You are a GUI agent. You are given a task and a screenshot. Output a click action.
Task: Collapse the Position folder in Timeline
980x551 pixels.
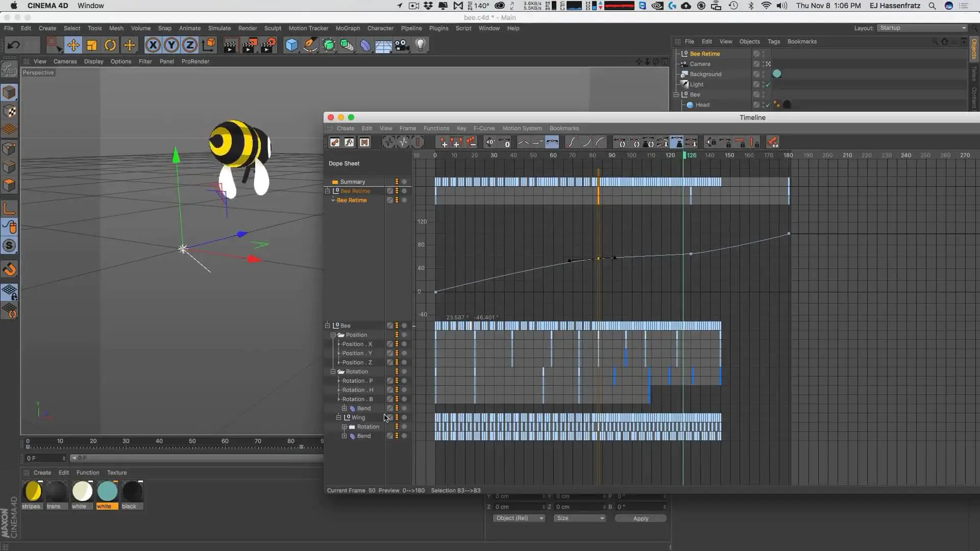point(333,335)
